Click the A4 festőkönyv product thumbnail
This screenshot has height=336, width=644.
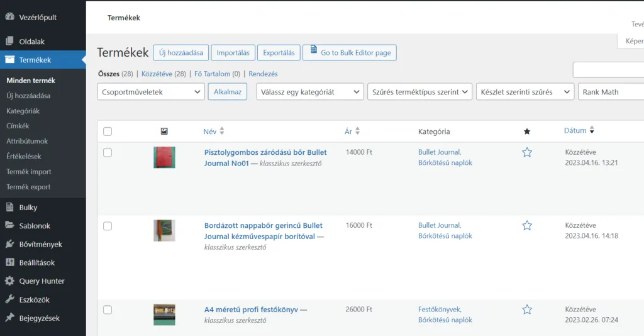click(164, 315)
